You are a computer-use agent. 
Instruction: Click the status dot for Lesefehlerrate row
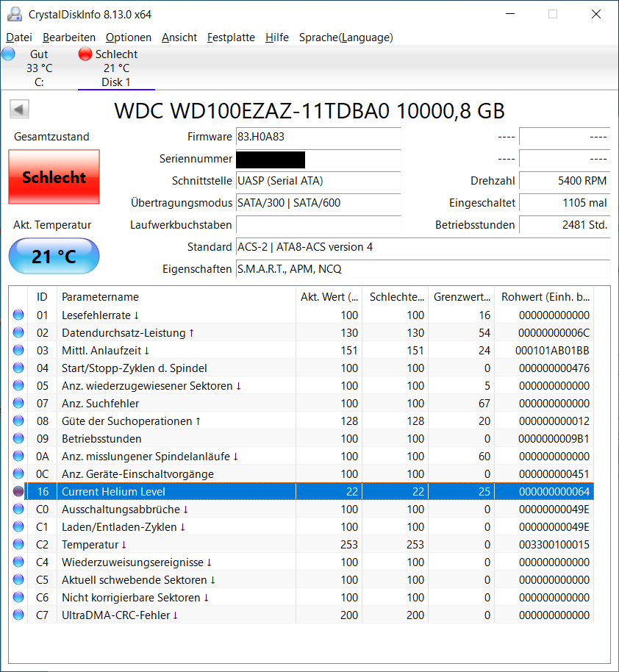18,315
